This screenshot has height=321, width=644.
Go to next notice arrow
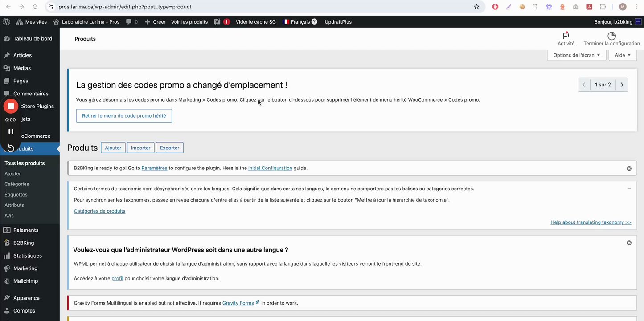(621, 85)
